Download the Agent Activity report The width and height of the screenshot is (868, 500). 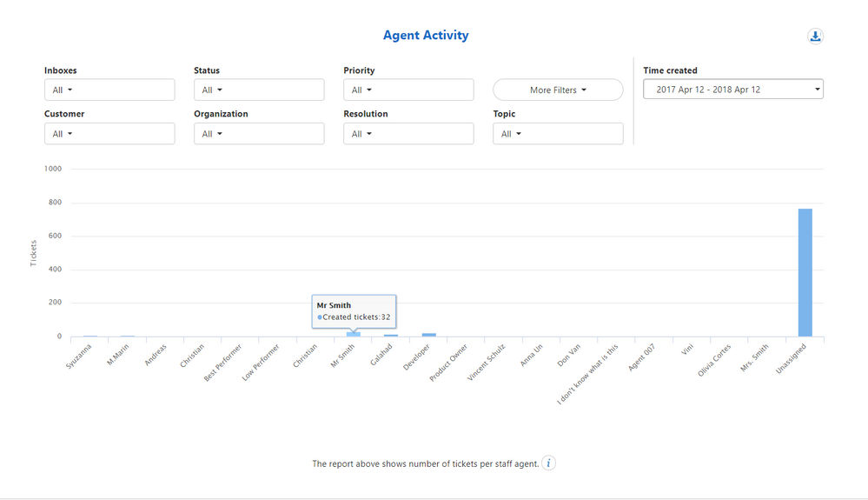click(815, 37)
